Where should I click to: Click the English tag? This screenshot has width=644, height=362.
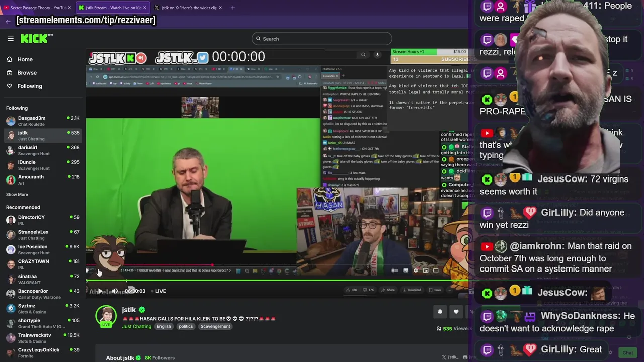click(164, 327)
